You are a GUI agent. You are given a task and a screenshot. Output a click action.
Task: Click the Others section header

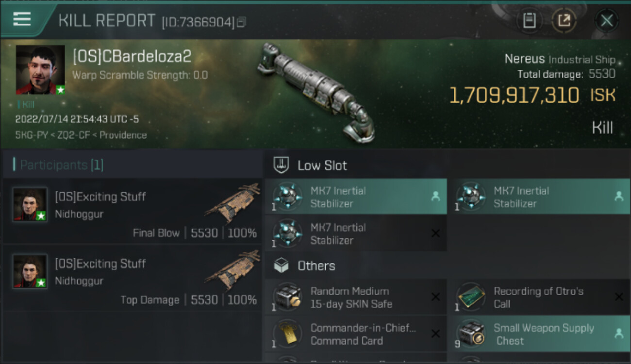[x=316, y=266]
